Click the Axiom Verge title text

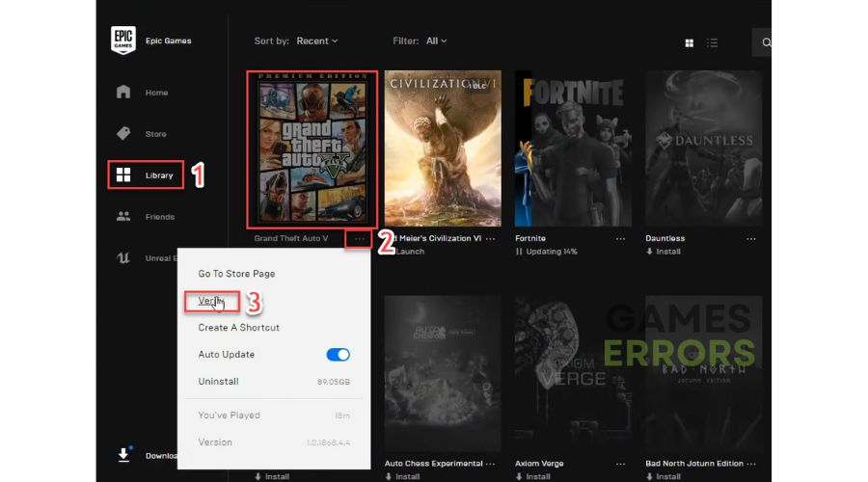(539, 464)
